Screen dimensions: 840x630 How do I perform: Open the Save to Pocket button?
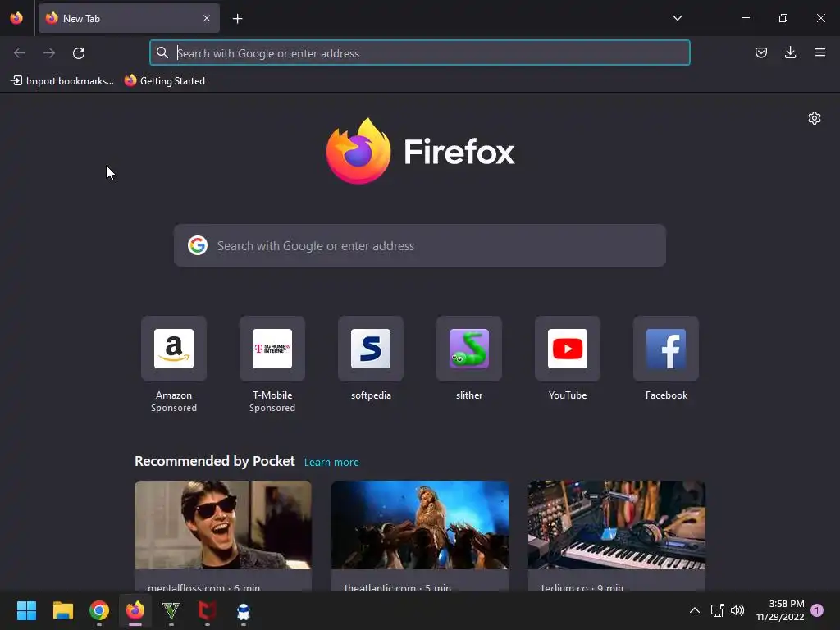point(760,52)
